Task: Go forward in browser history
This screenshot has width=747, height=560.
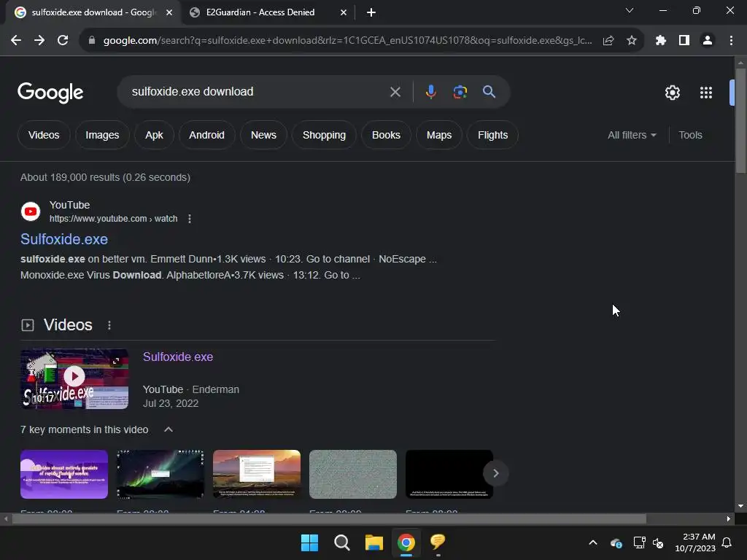Action: [39, 41]
